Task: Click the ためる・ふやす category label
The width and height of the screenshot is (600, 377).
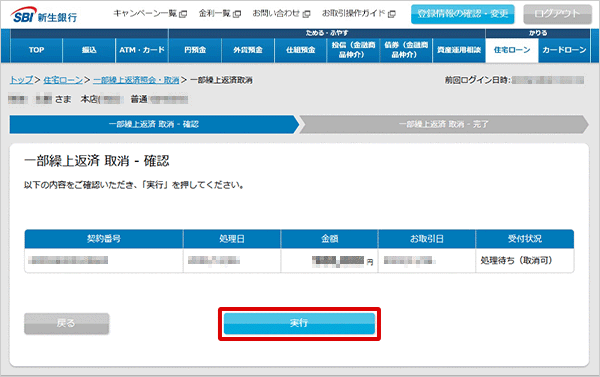Action: tap(327, 33)
